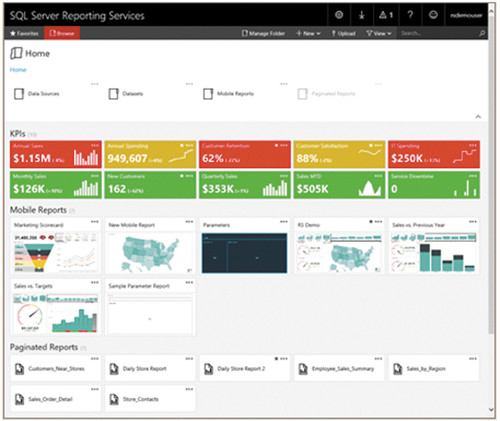Click the scroll down arrow at bottom right
This screenshot has height=421, width=500.
[491, 410]
